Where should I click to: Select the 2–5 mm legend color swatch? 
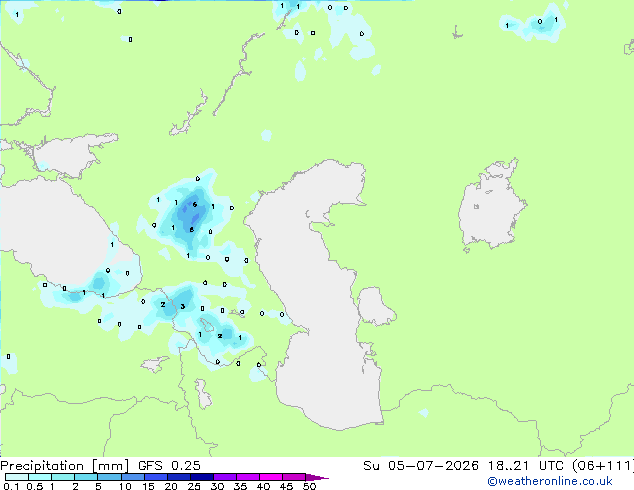[x=86, y=477]
